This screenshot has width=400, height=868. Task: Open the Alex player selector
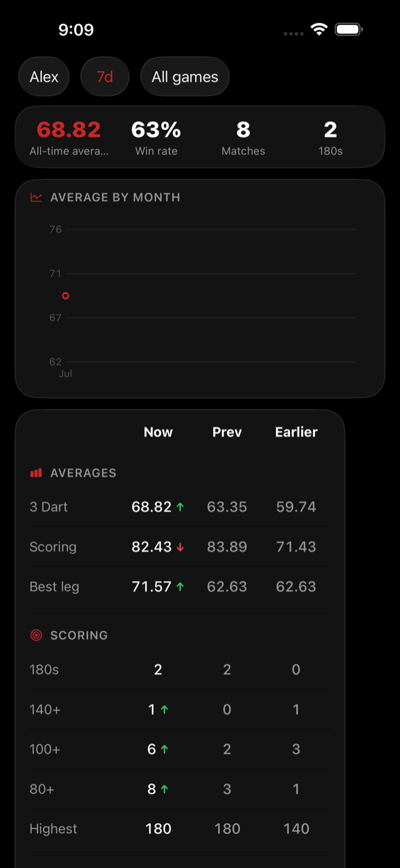pyautogui.click(x=44, y=77)
